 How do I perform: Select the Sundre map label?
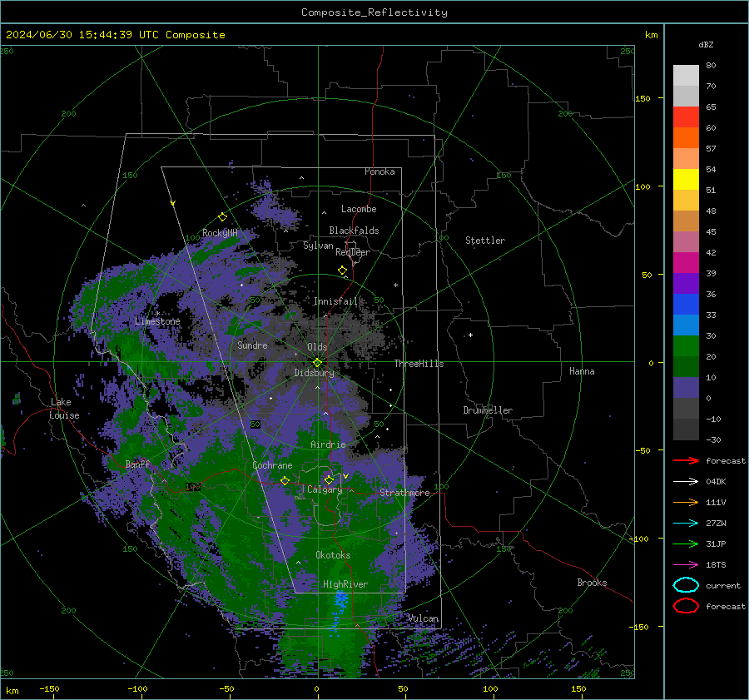click(252, 345)
